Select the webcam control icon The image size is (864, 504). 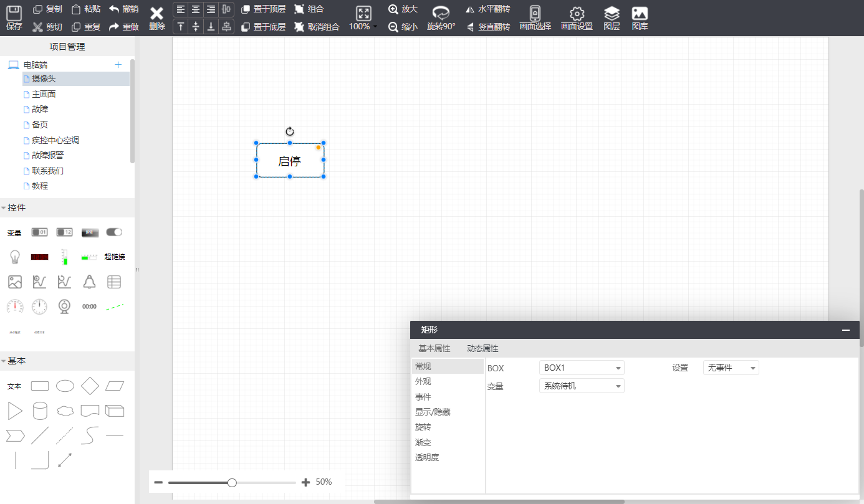[64, 306]
